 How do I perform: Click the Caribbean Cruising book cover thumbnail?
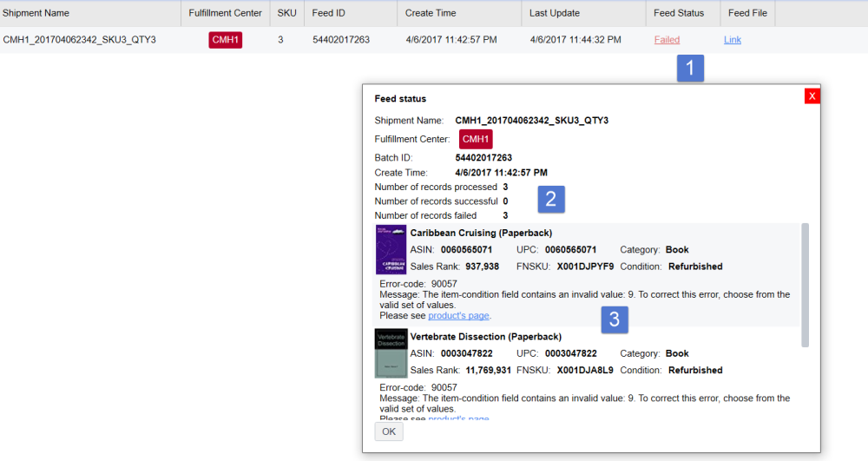(x=391, y=249)
